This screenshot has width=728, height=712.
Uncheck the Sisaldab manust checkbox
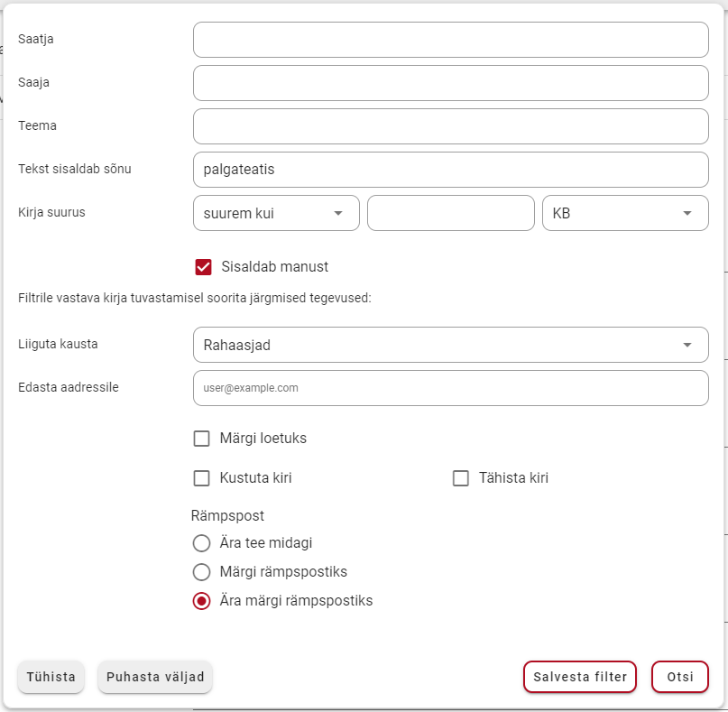point(203,267)
